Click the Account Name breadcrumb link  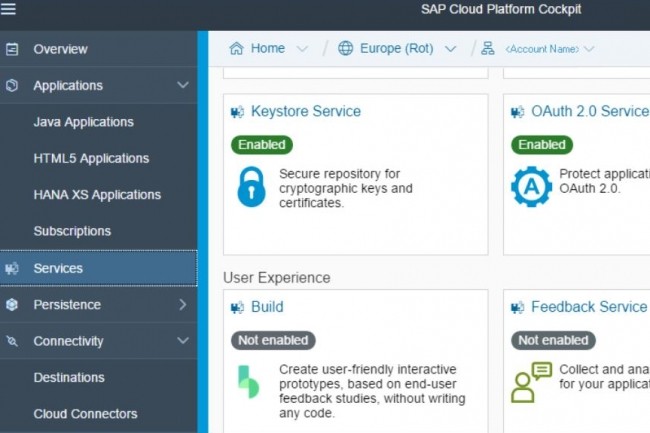542,49
